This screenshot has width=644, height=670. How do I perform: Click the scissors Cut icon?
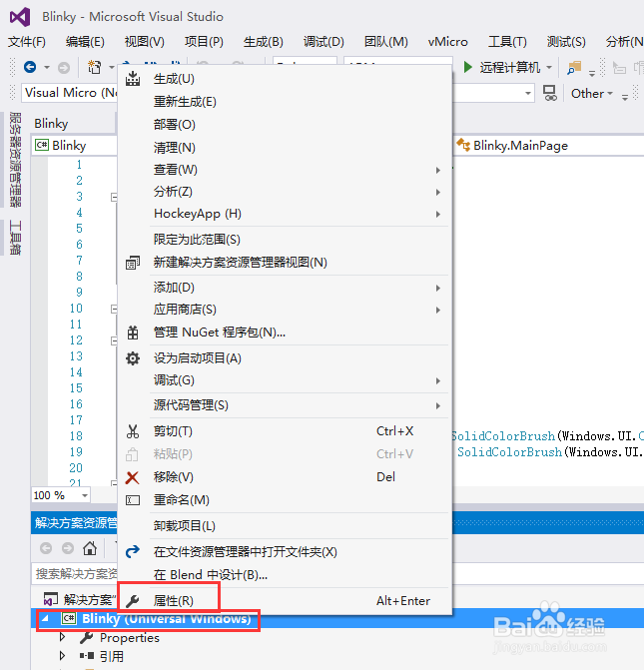point(133,431)
